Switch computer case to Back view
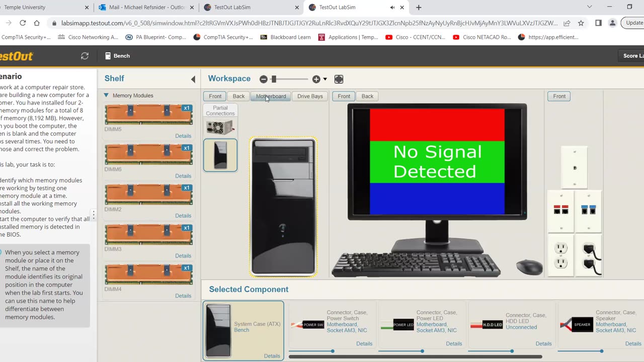The image size is (644, 362). tap(238, 96)
